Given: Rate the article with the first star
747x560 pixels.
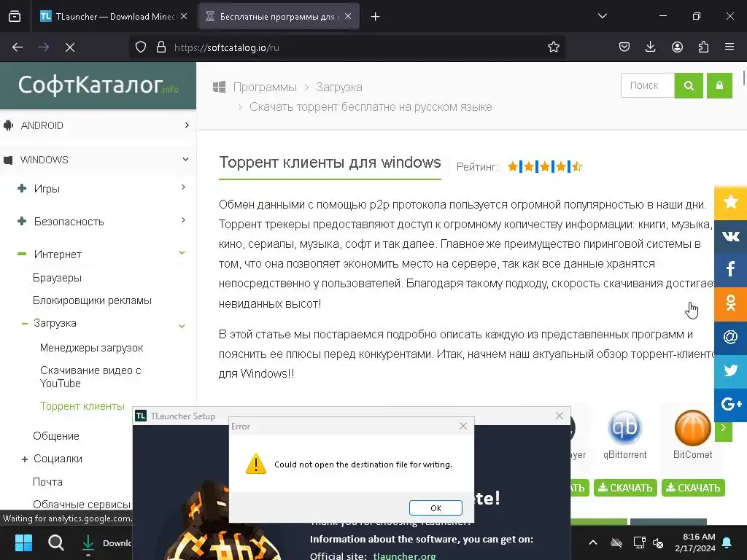Looking at the screenshot, I should [x=513, y=166].
